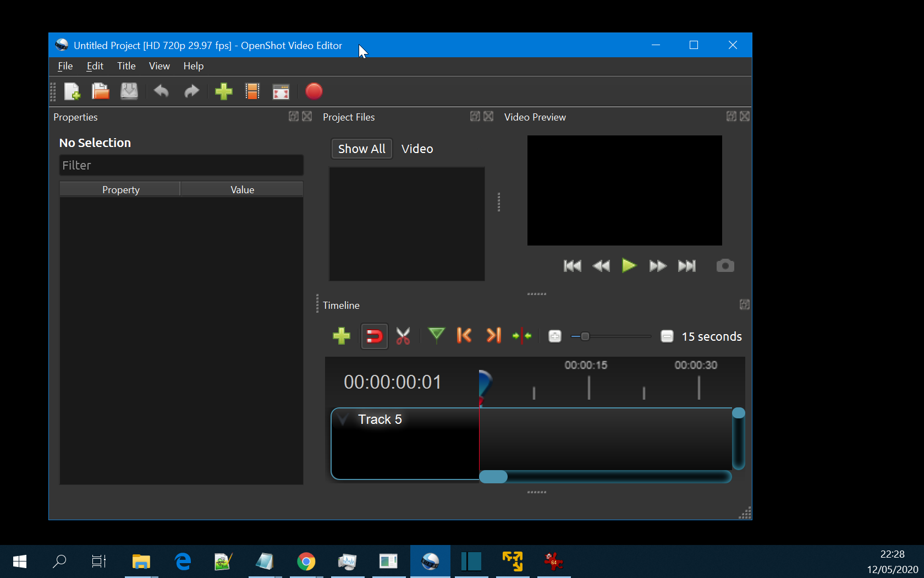The height and width of the screenshot is (578, 924).
Task: Open the Edit menu
Action: tap(95, 66)
